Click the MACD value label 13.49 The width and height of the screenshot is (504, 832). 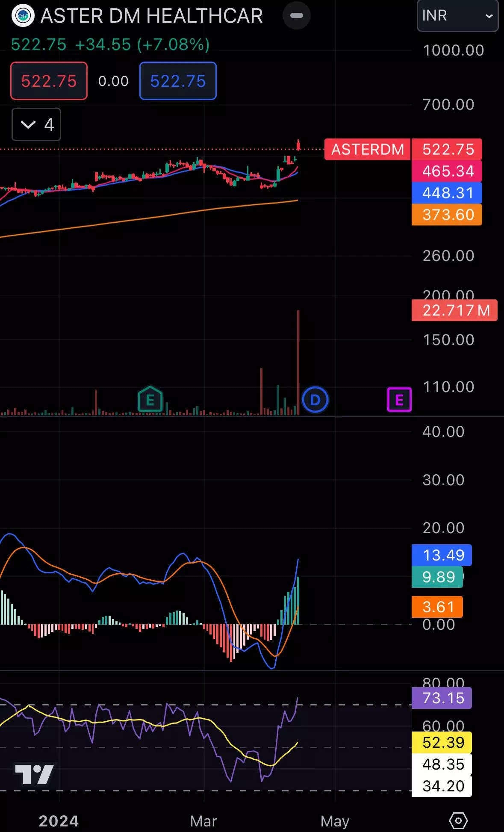pyautogui.click(x=442, y=555)
